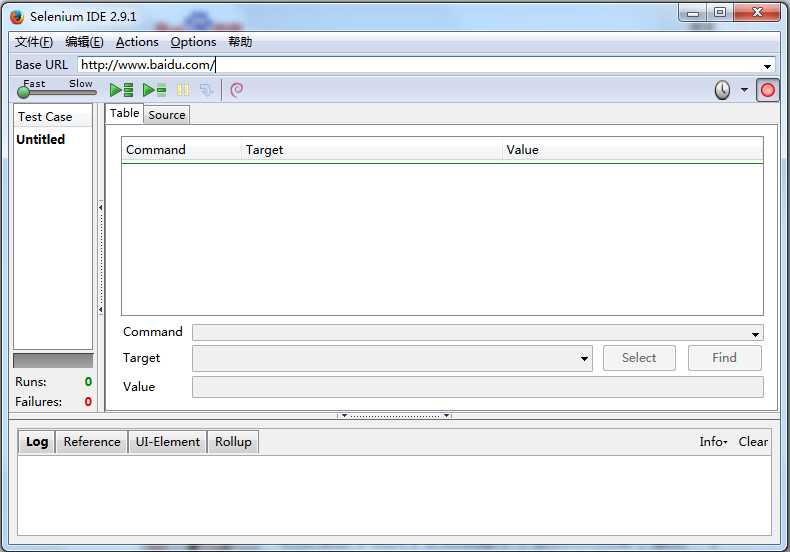Click the Test Case column header

[x=52, y=116]
